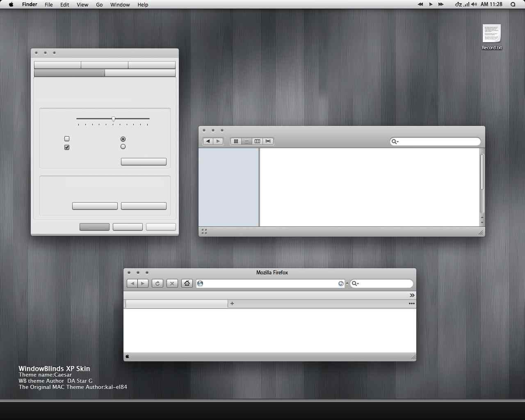Screen dimensions: 525x420
Task: Click the Firefox address bar field
Action: coord(271,283)
